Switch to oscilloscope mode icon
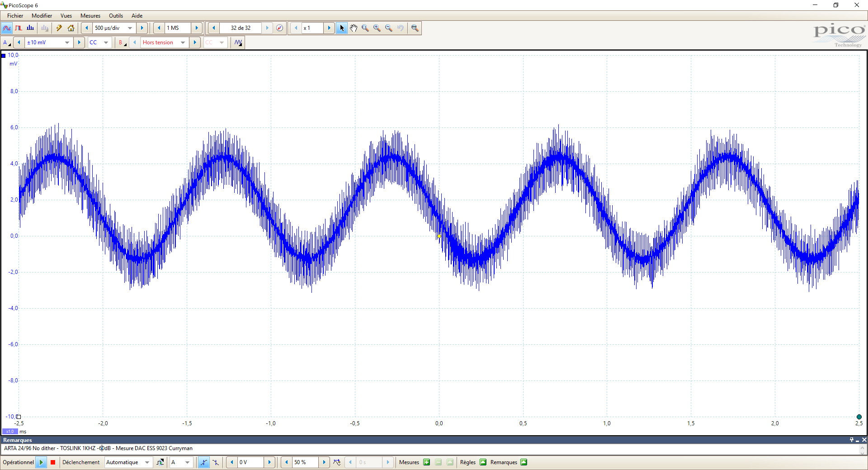 (x=7, y=28)
